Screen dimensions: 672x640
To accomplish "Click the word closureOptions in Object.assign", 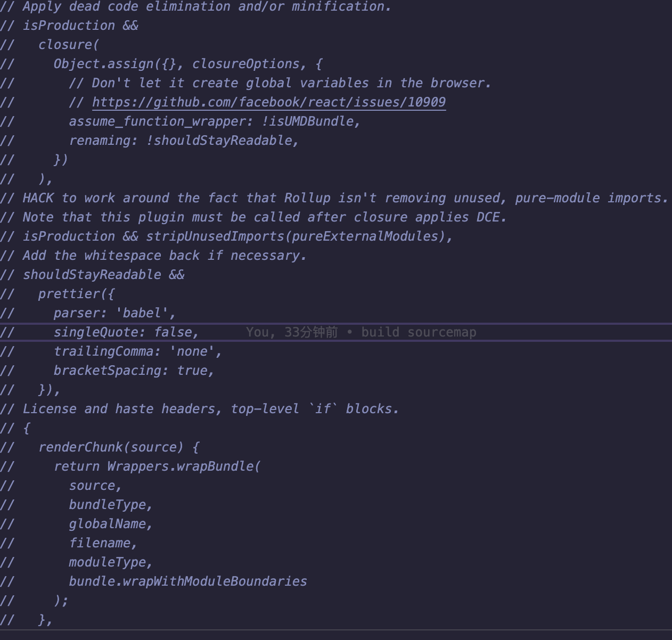I will [x=246, y=64].
